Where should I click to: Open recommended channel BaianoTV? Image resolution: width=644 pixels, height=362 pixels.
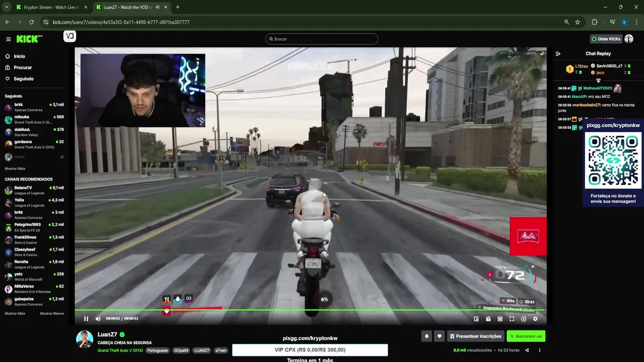pyautogui.click(x=34, y=190)
